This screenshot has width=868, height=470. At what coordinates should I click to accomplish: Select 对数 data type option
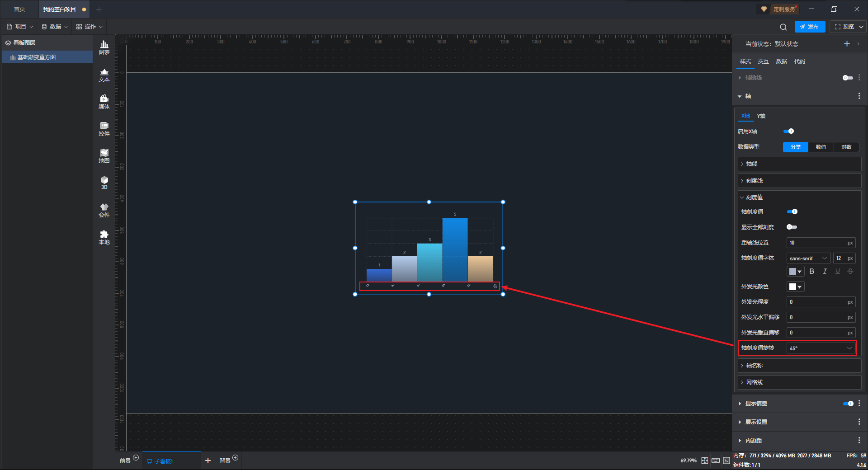(x=846, y=147)
